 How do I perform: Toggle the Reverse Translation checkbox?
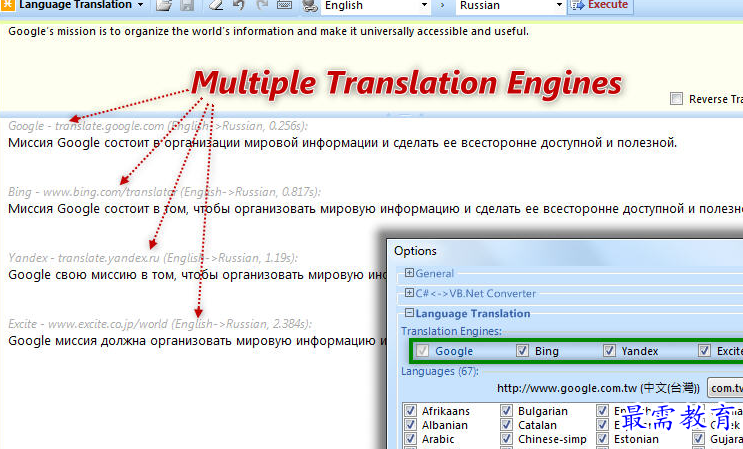tap(676, 99)
